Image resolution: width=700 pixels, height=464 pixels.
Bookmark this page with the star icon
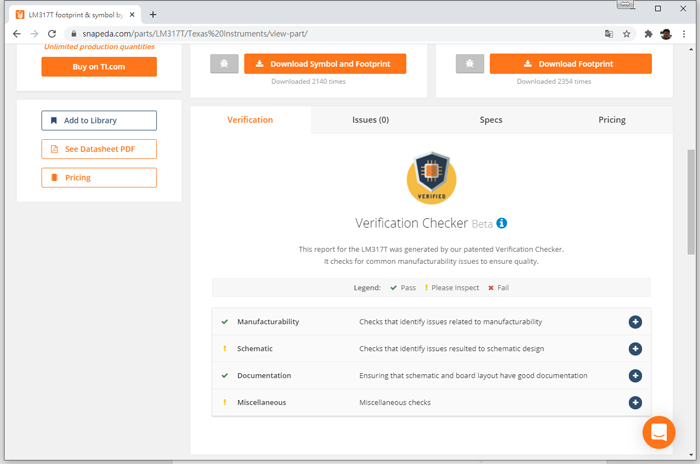(x=627, y=33)
